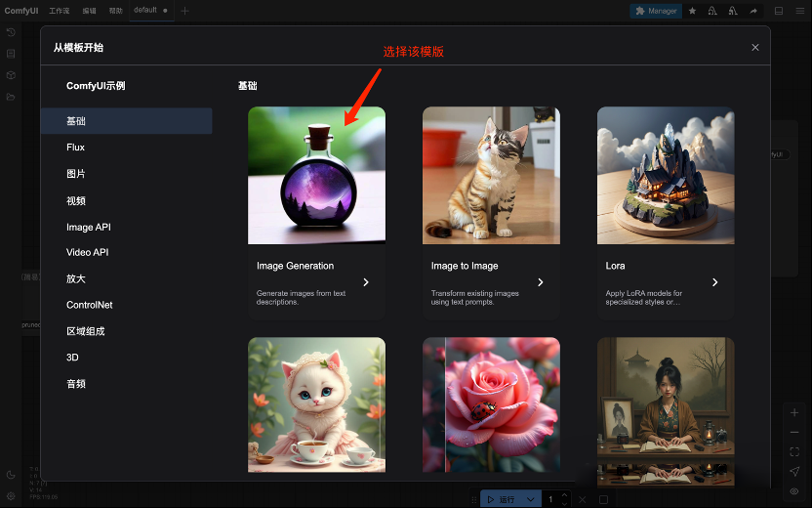Open the model library cube icon
The height and width of the screenshot is (508, 812).
coord(11,75)
